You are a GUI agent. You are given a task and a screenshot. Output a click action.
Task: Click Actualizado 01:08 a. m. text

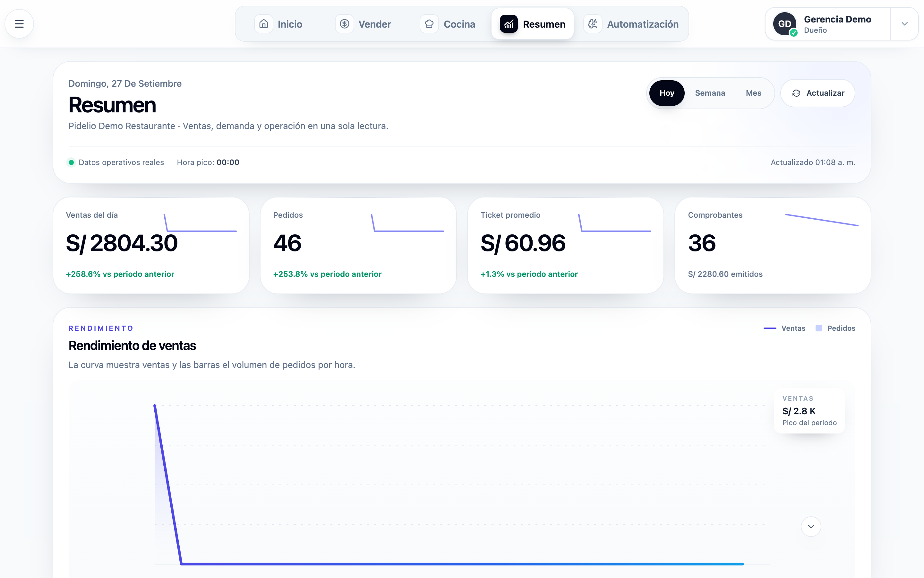point(813,162)
